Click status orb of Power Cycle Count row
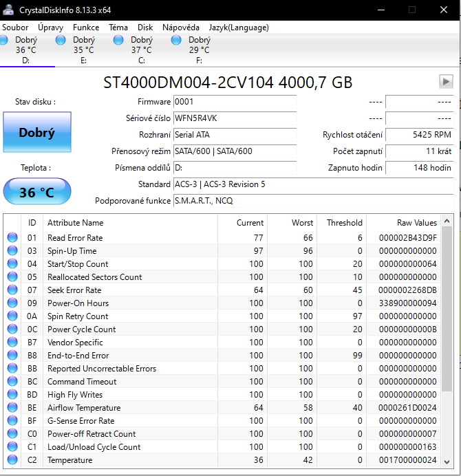 (12, 329)
